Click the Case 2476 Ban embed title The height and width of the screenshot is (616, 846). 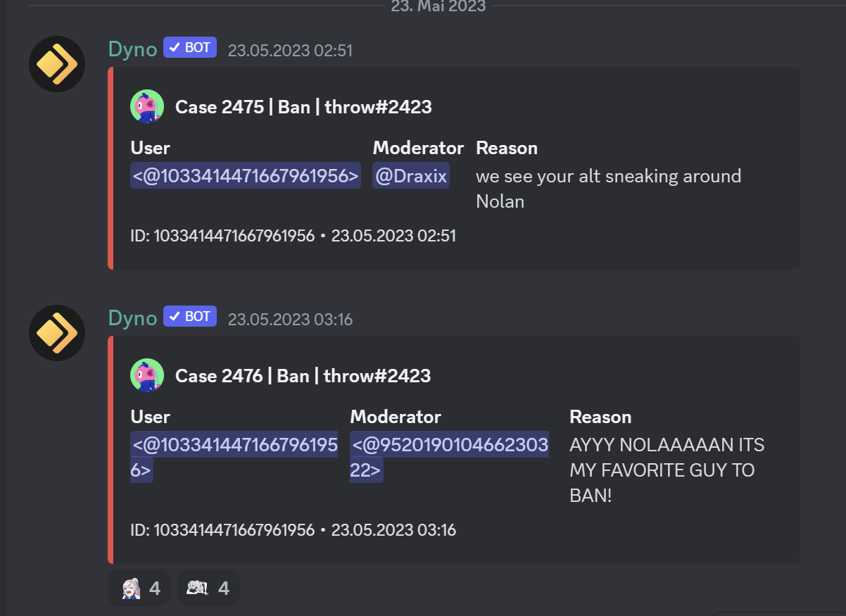click(303, 376)
